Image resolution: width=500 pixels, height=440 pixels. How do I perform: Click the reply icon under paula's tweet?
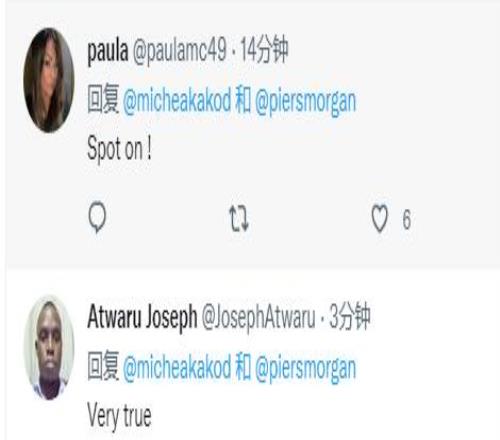coord(97,217)
